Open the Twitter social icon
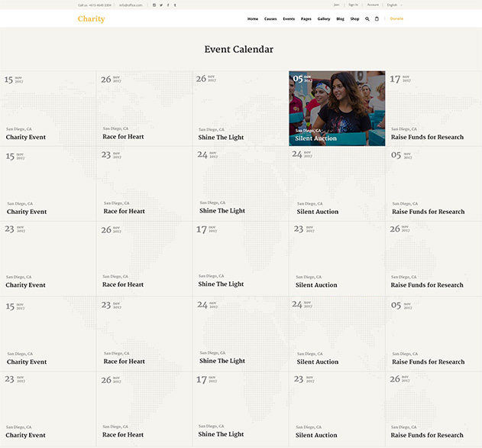Screen dimensions: 482x448 pos(161,5)
